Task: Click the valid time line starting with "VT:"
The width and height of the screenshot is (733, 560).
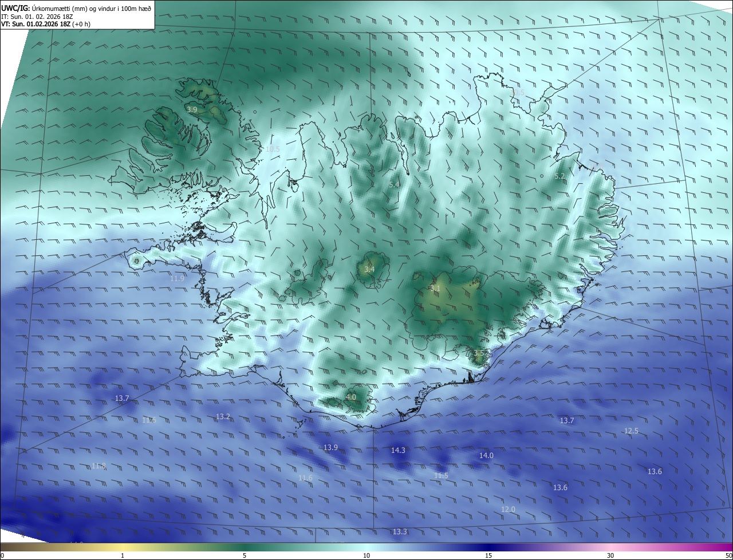Action: (45, 24)
